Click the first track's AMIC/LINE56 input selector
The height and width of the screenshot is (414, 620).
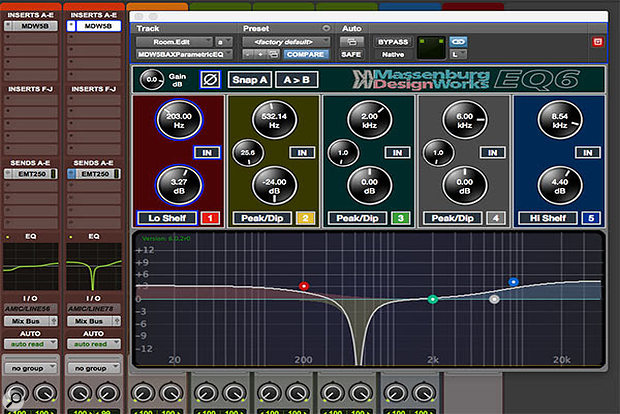30,309
